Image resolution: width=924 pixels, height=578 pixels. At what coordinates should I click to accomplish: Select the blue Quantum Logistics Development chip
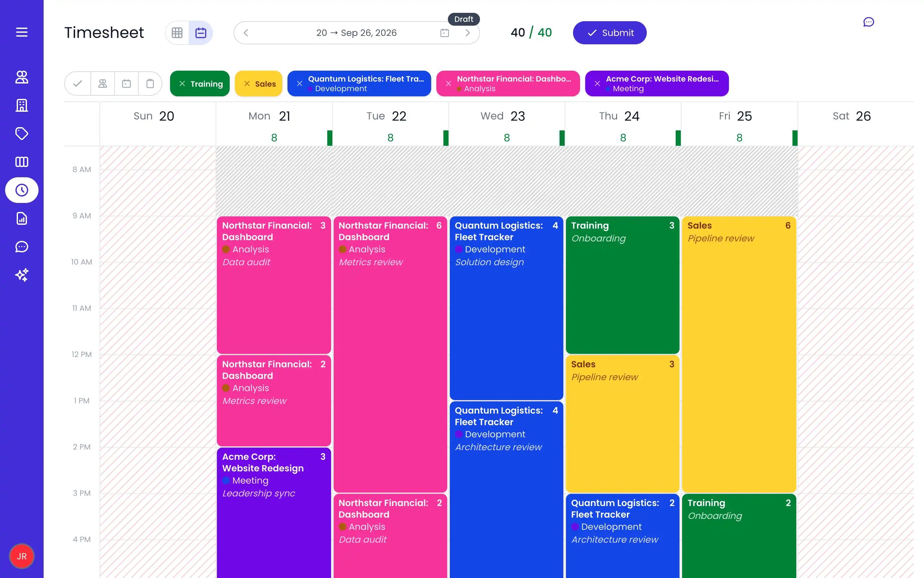(x=359, y=84)
